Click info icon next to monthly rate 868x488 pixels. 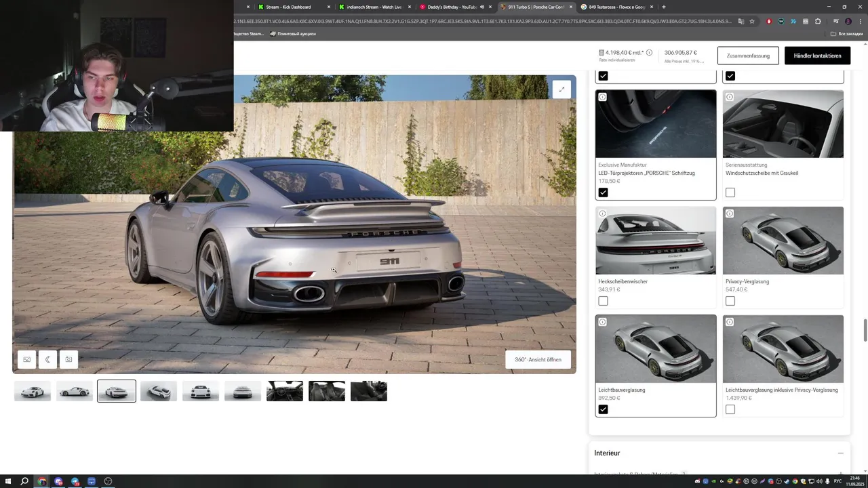click(x=649, y=52)
